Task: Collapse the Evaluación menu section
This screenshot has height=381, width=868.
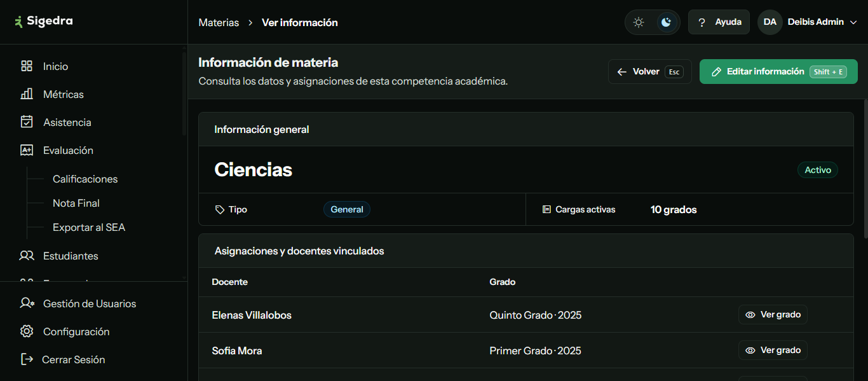Action: point(68,150)
